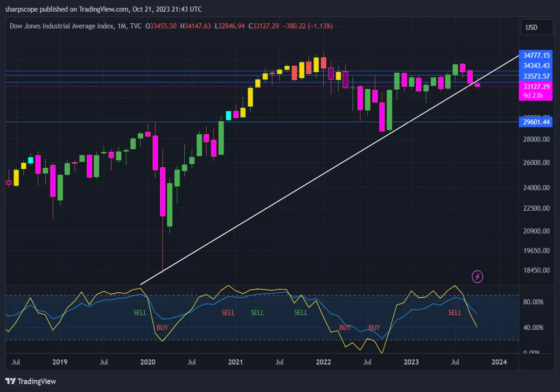
Task: Click the 19650.00 price axis label
Action: click(x=536, y=250)
